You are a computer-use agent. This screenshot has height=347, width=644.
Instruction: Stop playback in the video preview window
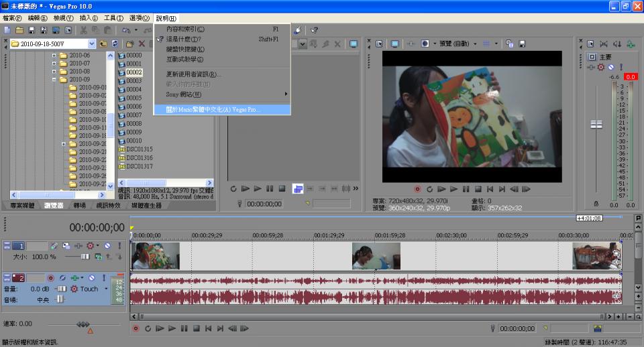click(478, 190)
